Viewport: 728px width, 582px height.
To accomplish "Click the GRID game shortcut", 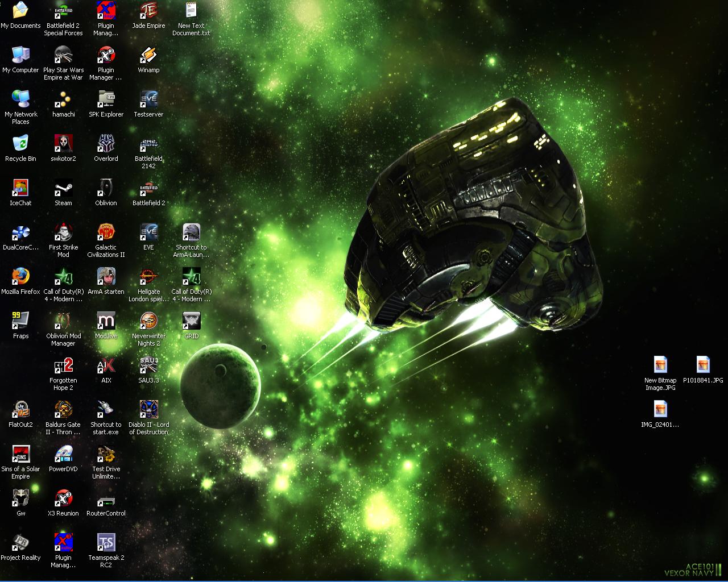I will (191, 321).
